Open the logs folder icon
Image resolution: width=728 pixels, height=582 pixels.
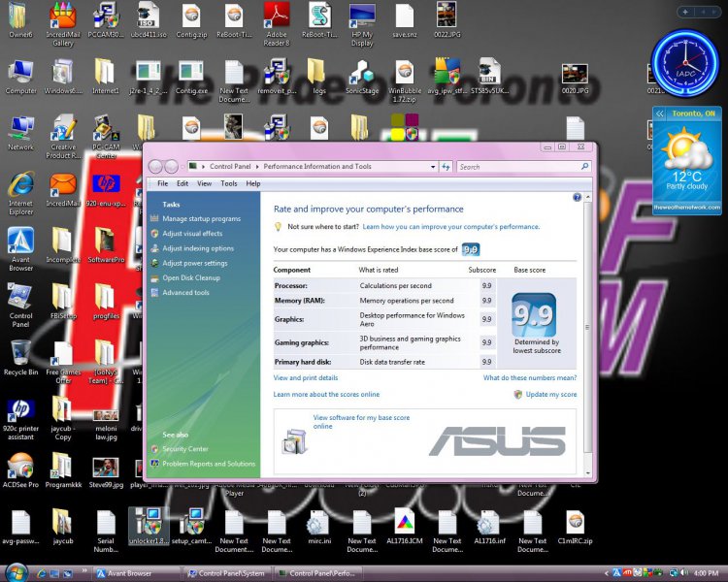(x=318, y=78)
